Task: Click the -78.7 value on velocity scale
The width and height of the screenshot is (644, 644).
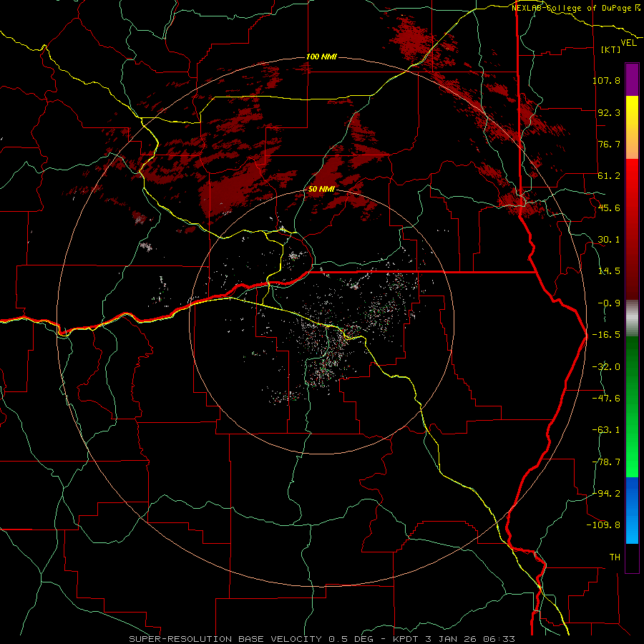Action: 606,462
